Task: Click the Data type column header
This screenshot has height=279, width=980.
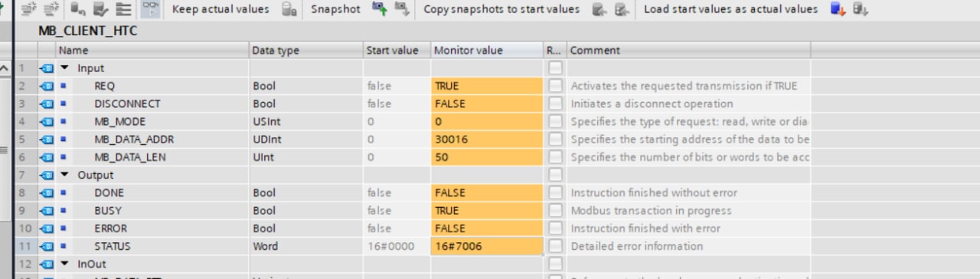Action: pos(306,51)
